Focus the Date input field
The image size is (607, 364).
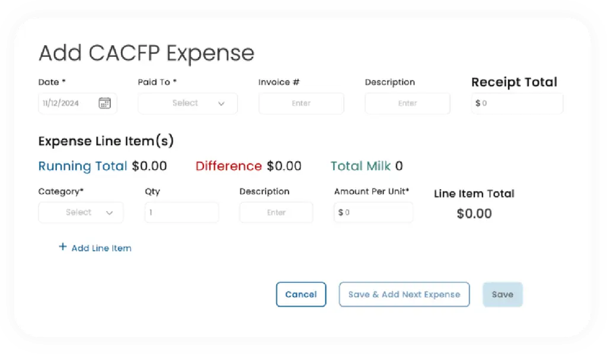65,103
